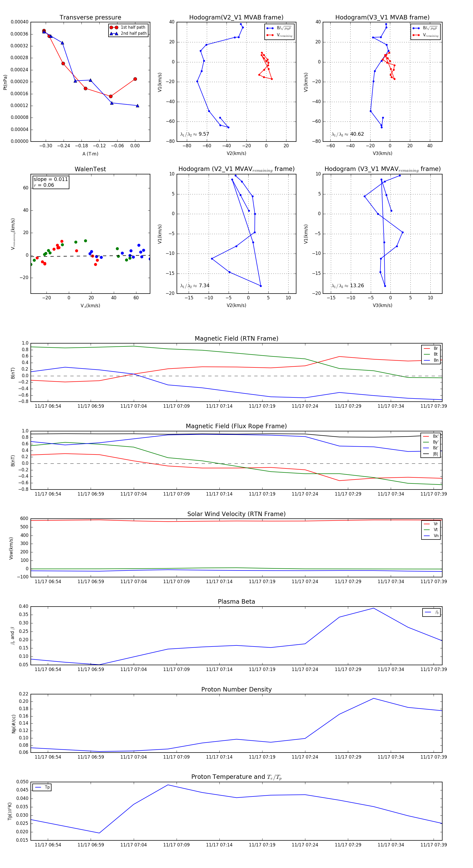Click the By' legend entry
This screenshot has height=868, width=473.
tap(431, 442)
